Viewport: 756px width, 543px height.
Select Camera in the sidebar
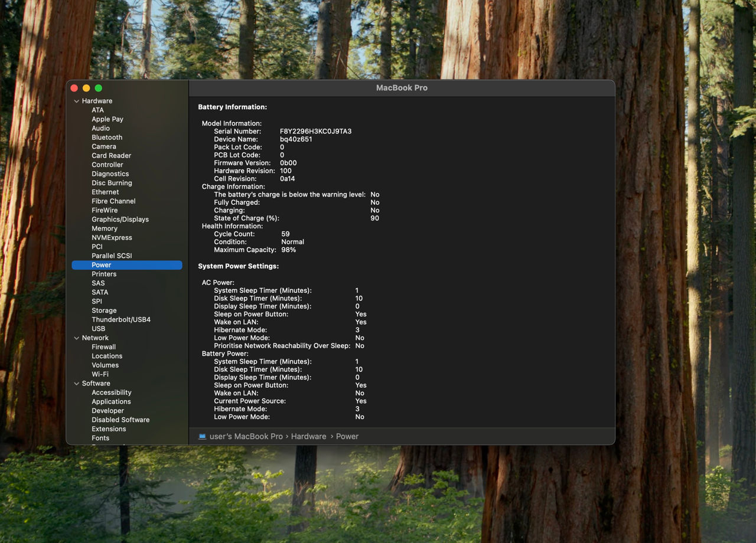[104, 146]
